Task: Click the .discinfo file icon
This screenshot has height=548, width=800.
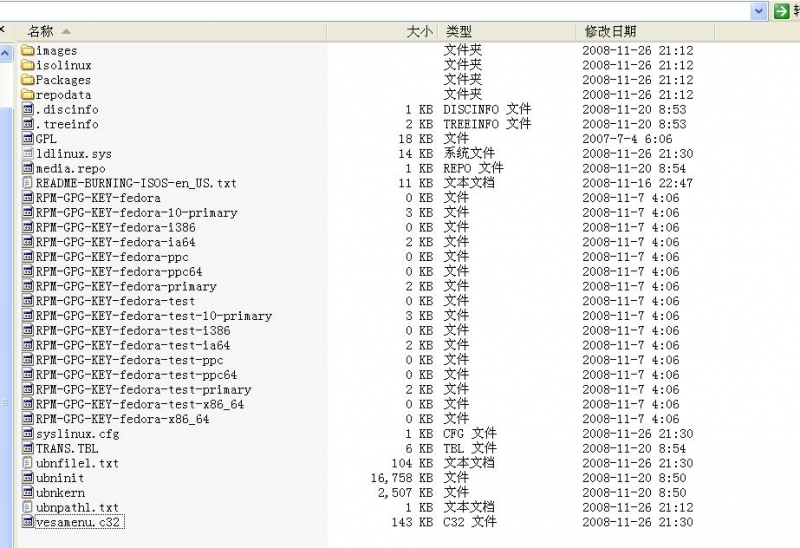Action: (28, 109)
